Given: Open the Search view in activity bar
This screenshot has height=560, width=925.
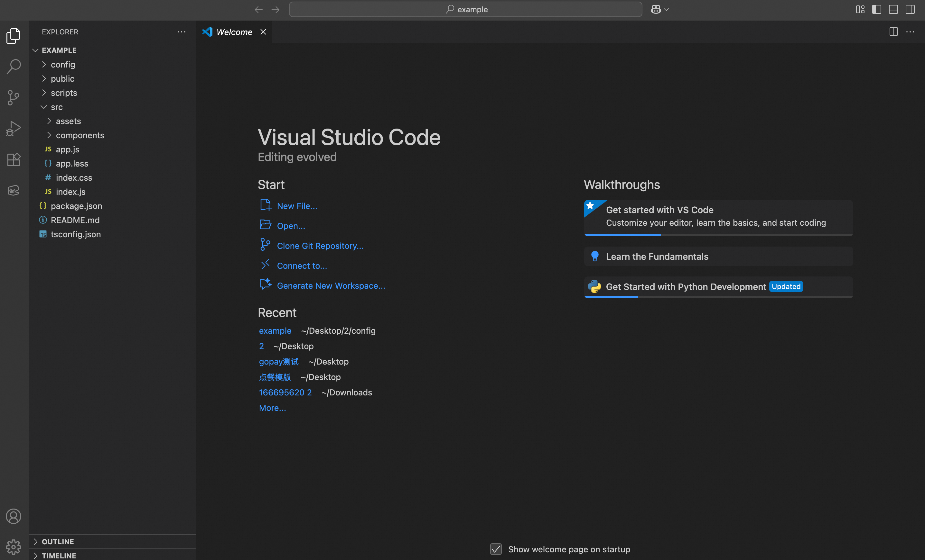Looking at the screenshot, I should pyautogui.click(x=14, y=67).
